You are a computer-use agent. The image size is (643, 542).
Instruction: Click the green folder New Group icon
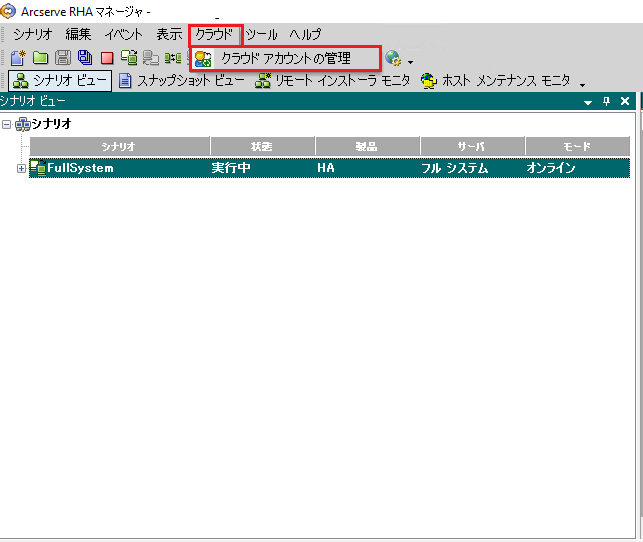pos(41,58)
